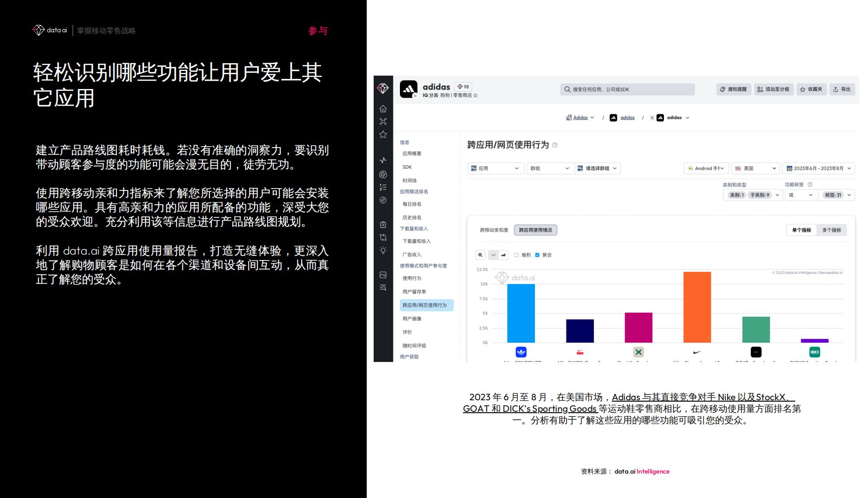Click the Nike SNKRS app icon under the chart
Viewport: 868px width, 498px height.
click(580, 352)
